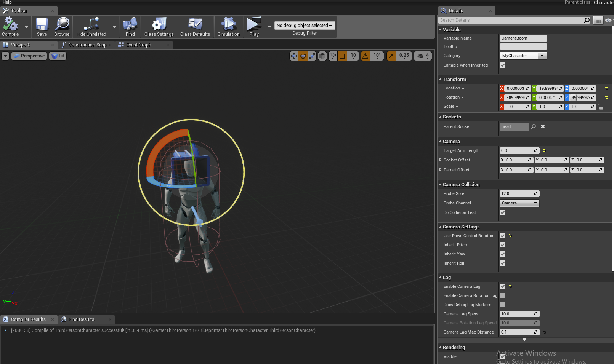Image resolution: width=614 pixels, height=364 pixels.
Task: Disable Inherit Pitch checkbox
Action: point(503,245)
